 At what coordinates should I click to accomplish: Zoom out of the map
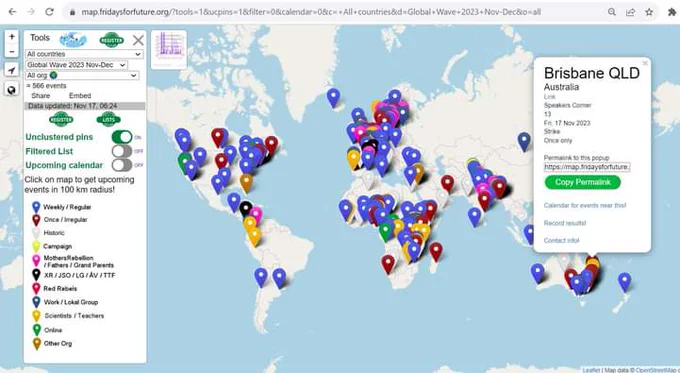pyautogui.click(x=12, y=51)
